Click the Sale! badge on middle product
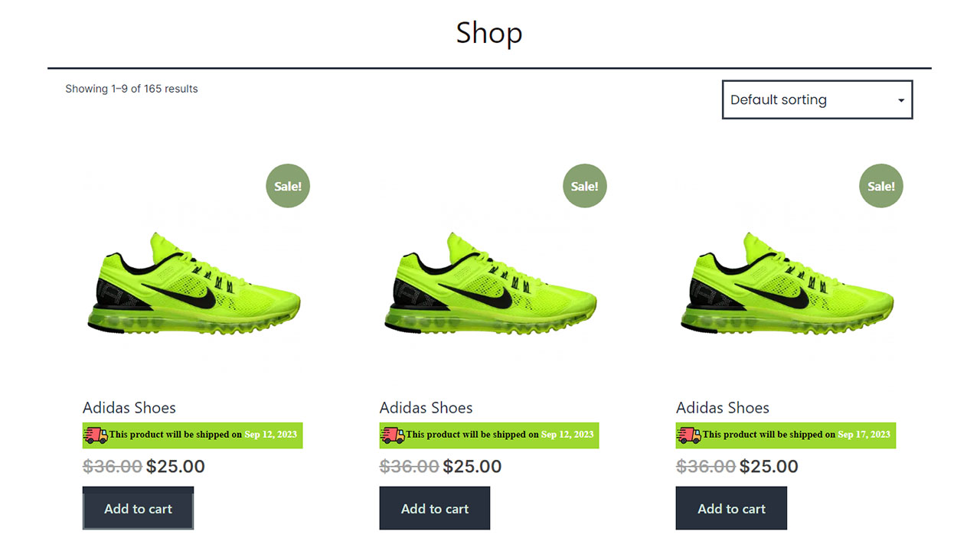The width and height of the screenshot is (980, 551). (x=585, y=186)
